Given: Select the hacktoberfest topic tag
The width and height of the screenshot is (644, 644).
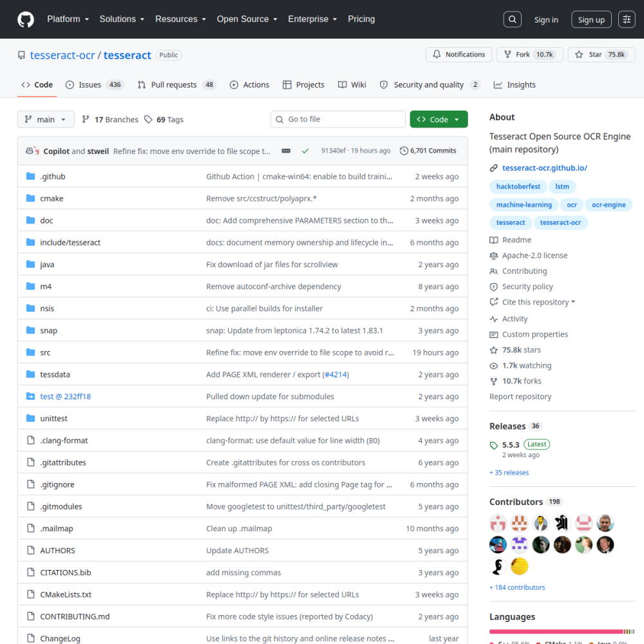Looking at the screenshot, I should pos(518,187).
